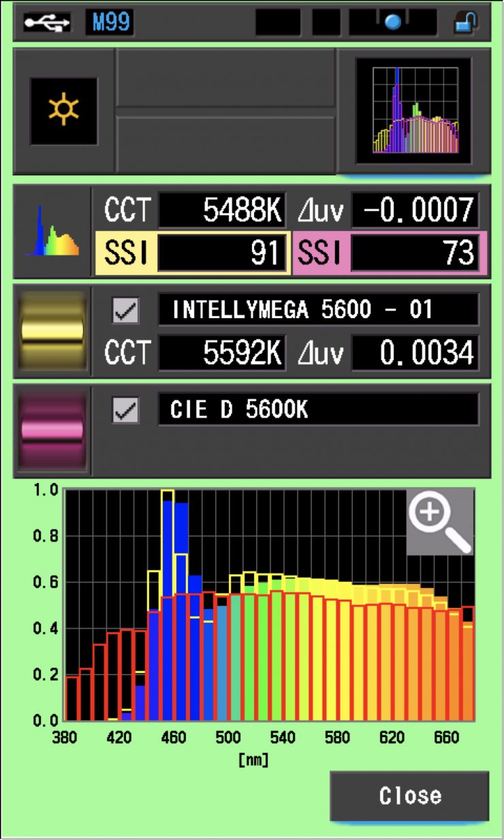Image resolution: width=504 pixels, height=840 pixels.
Task: Toggle the CIE D 5600K checkbox
Action: (x=126, y=411)
